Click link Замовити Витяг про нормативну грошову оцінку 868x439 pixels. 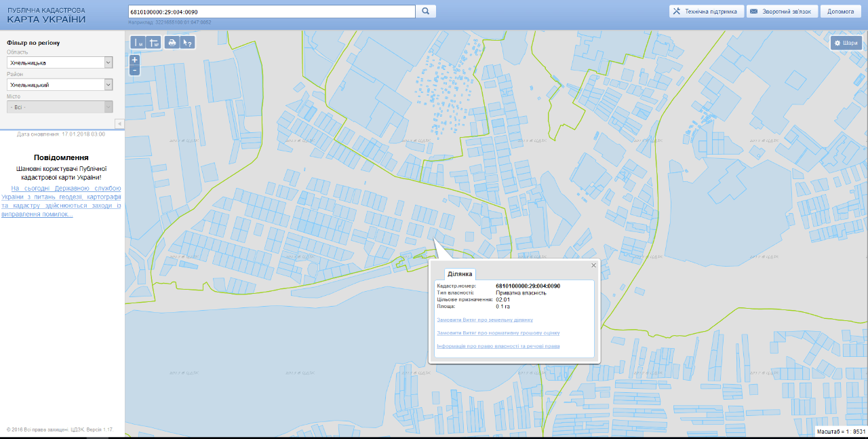pos(498,333)
